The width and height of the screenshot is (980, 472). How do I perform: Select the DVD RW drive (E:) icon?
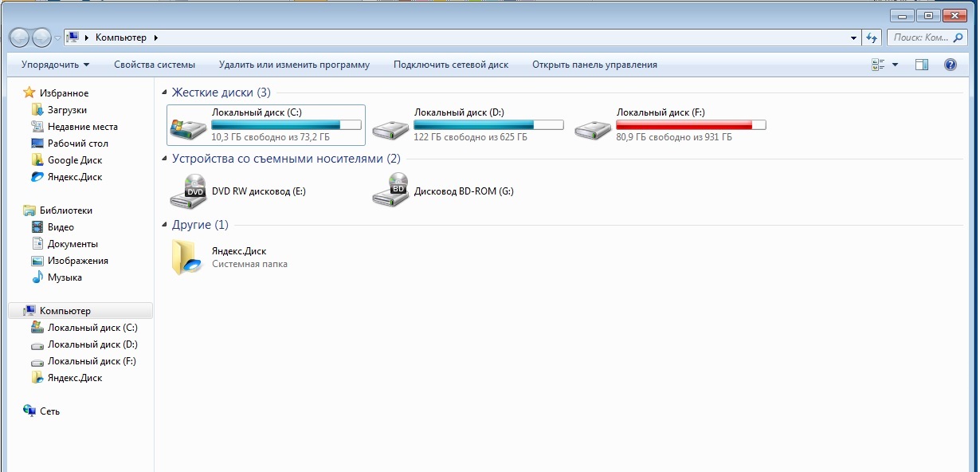click(188, 191)
